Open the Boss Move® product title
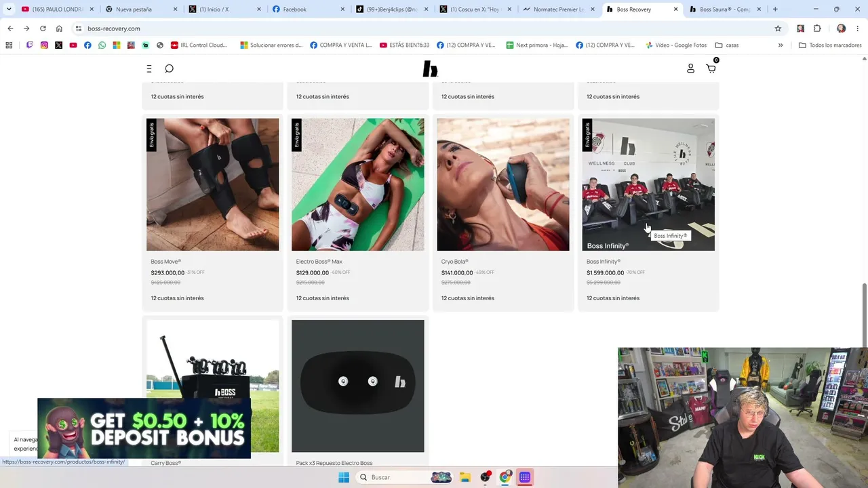Screen dimensions: 868x488 pos(166,262)
